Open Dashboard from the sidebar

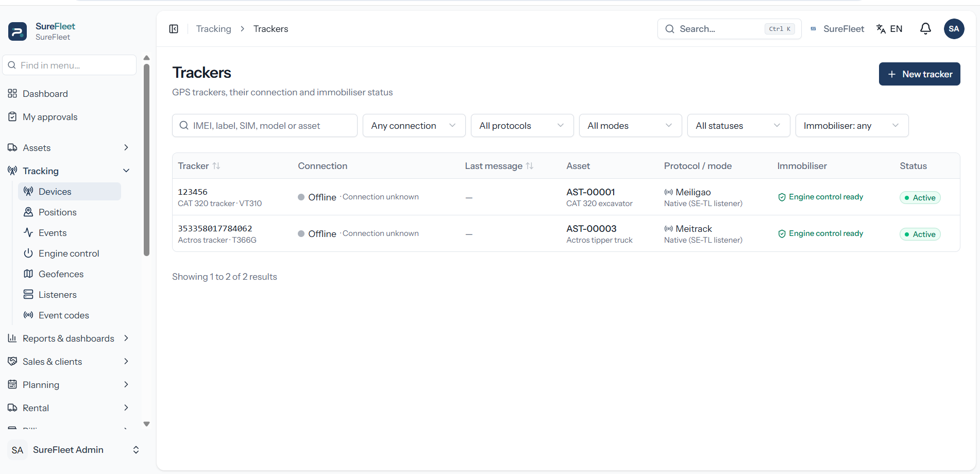point(70,94)
